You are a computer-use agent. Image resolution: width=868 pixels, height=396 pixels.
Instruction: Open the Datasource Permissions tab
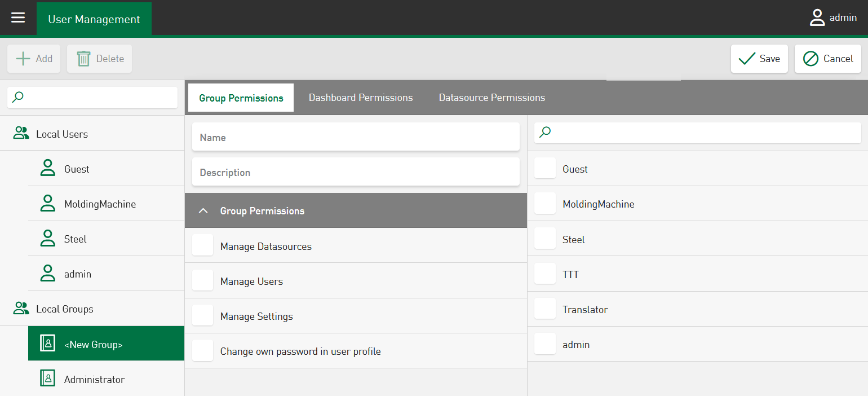(491, 98)
